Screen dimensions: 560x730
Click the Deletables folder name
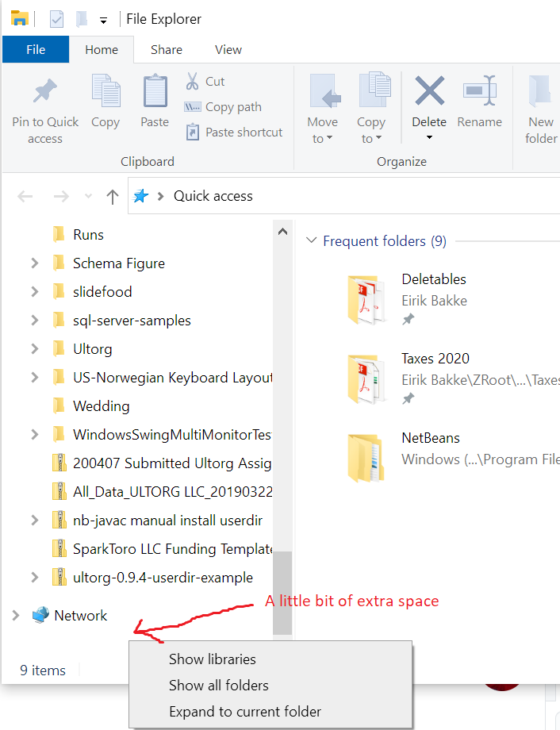point(434,279)
